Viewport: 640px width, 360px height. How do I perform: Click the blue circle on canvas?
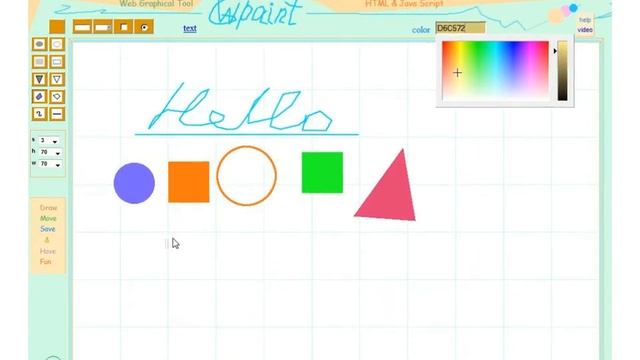(x=134, y=183)
